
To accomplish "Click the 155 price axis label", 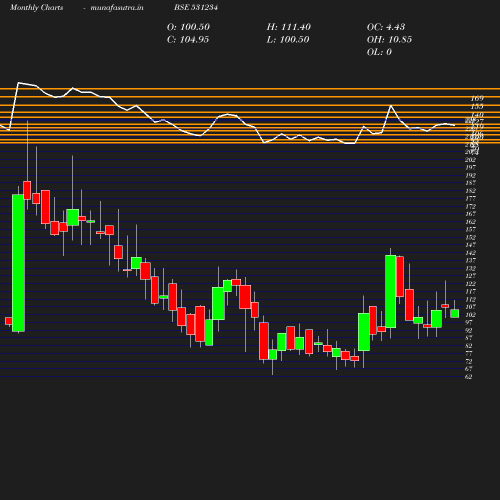I will coord(477,107).
